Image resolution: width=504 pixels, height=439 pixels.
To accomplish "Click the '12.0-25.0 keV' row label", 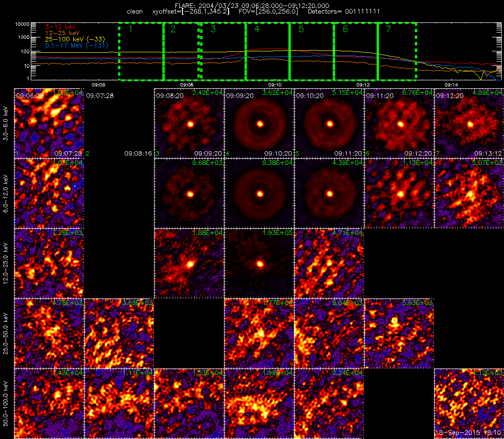I will pyautogui.click(x=6, y=264).
